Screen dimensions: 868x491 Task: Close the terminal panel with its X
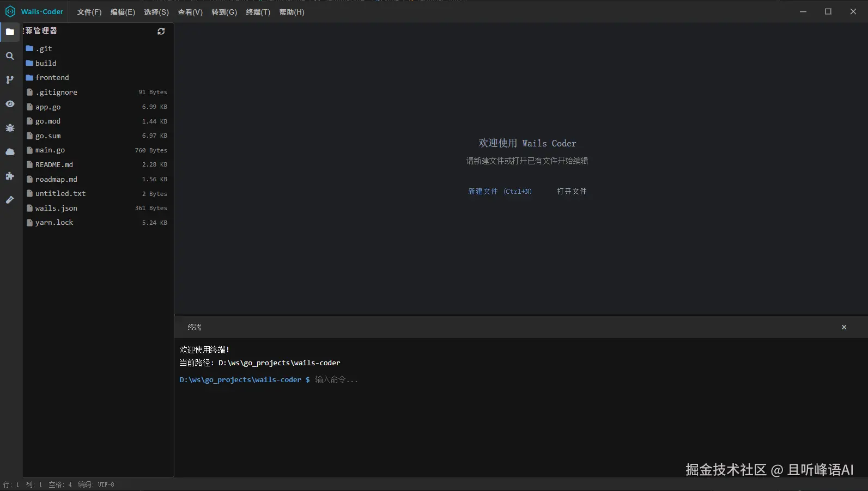tap(844, 327)
